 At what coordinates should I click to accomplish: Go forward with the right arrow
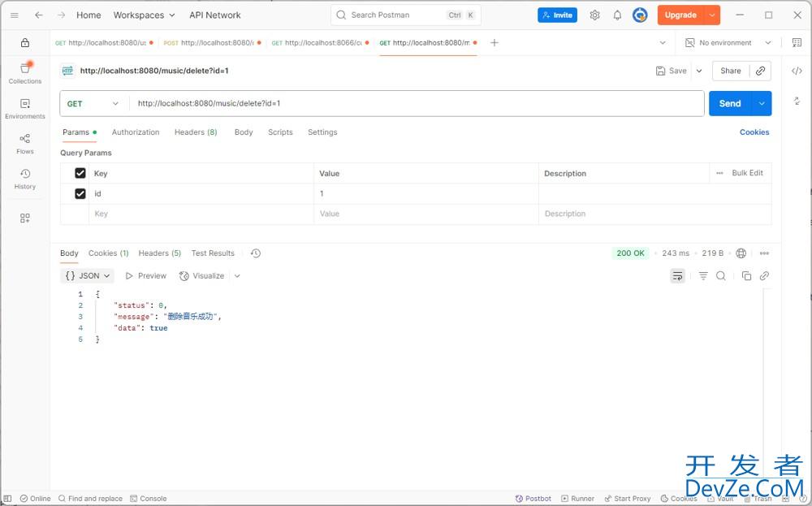[x=61, y=15]
